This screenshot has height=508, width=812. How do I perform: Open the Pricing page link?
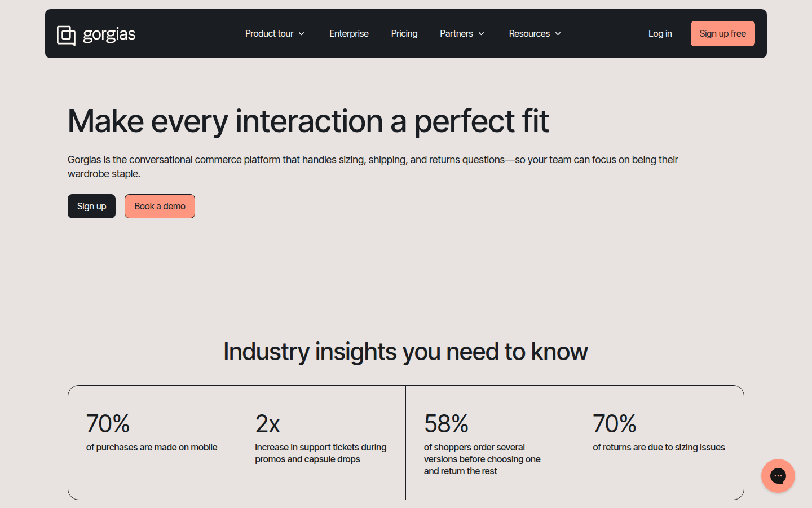[x=404, y=34]
